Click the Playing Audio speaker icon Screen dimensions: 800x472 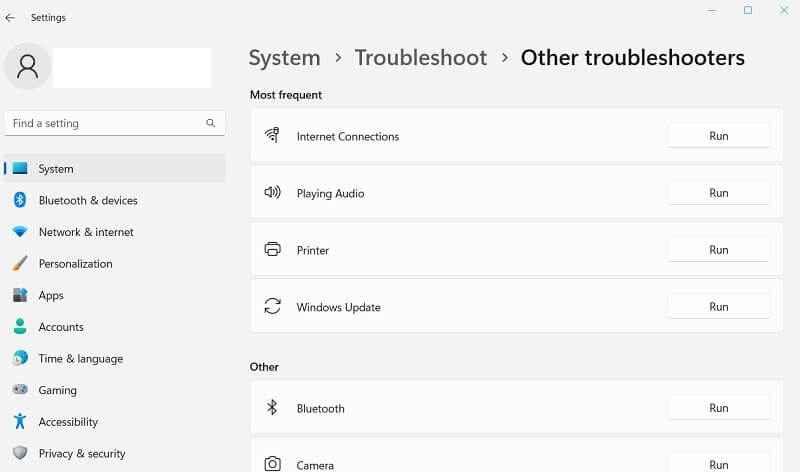coord(272,192)
